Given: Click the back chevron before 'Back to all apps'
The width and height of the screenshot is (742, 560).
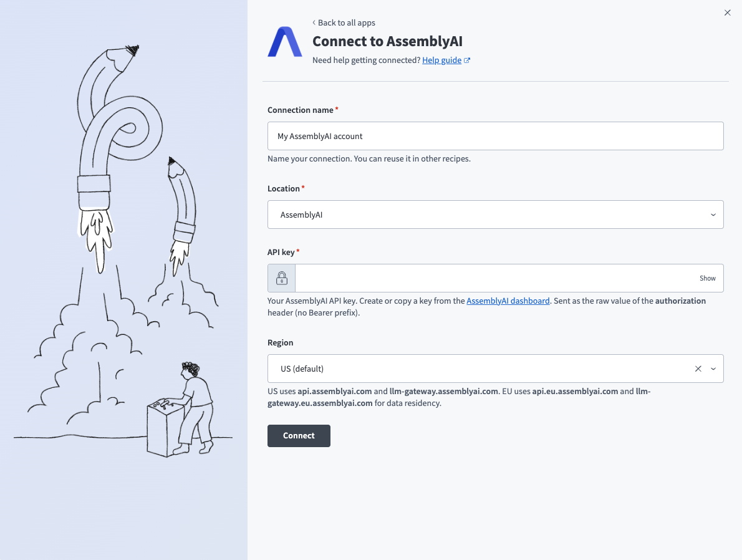Looking at the screenshot, I should coord(314,22).
